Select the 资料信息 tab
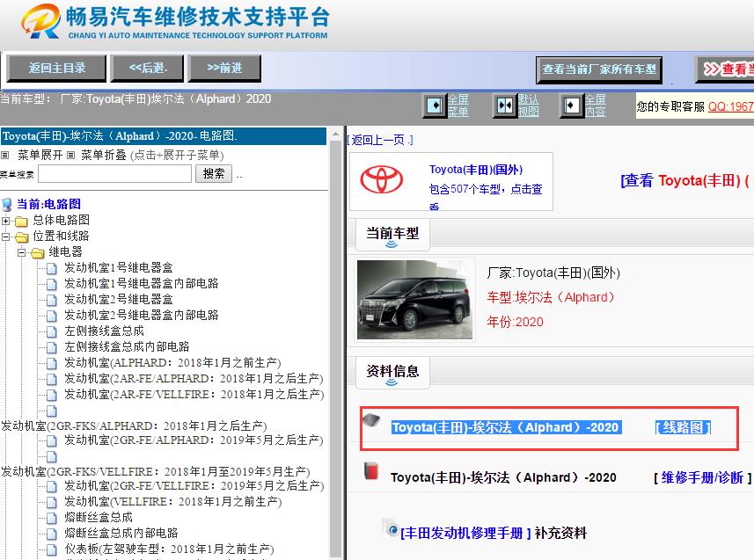The height and width of the screenshot is (560, 754). point(392,372)
